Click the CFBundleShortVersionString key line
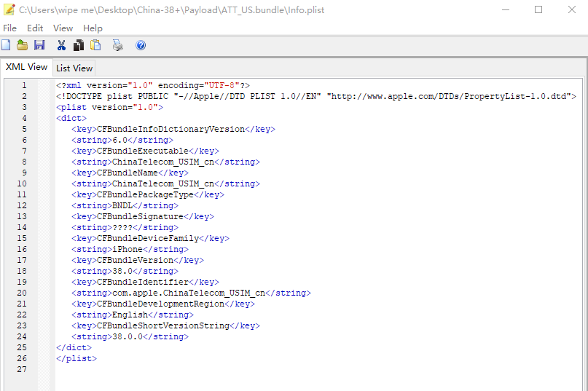Screen dimensions: 588x391 pyautogui.click(x=165, y=325)
